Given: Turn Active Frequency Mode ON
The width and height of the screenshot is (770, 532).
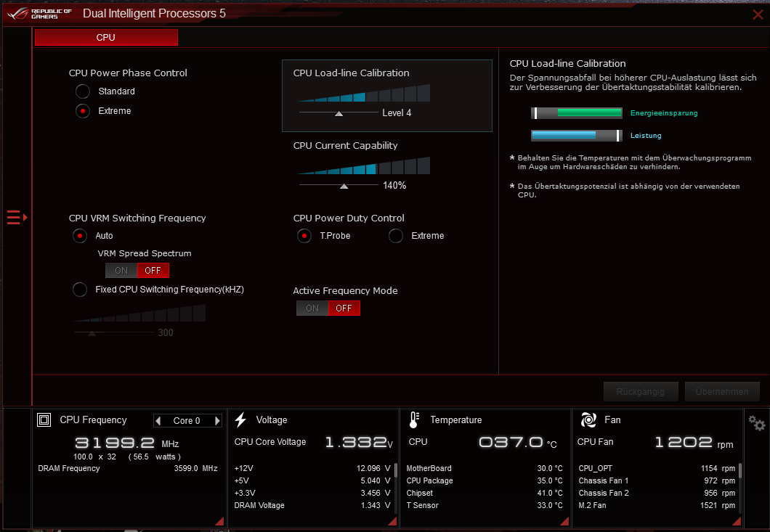Looking at the screenshot, I should pyautogui.click(x=312, y=308).
